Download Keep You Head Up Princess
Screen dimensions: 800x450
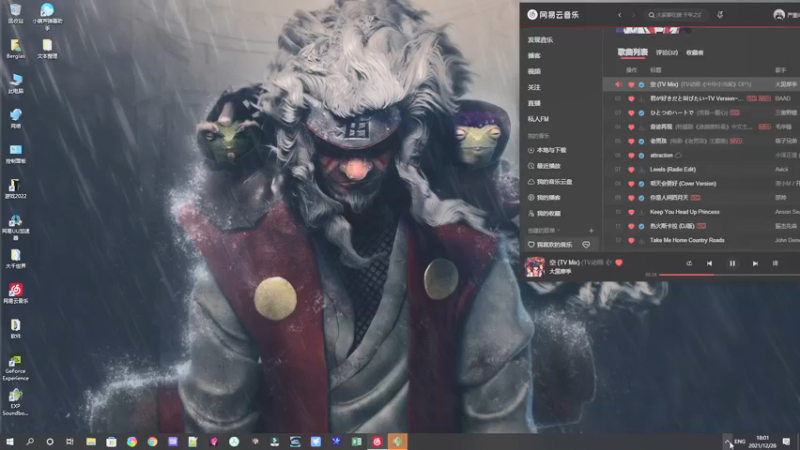pos(641,212)
